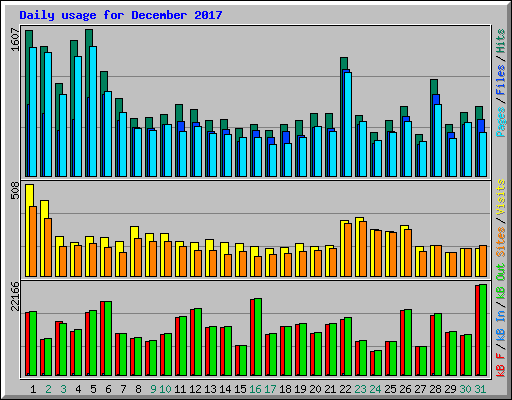512x400 pixels.
Task: Click day label 2 on the x-axis
Action: [x=48, y=389]
